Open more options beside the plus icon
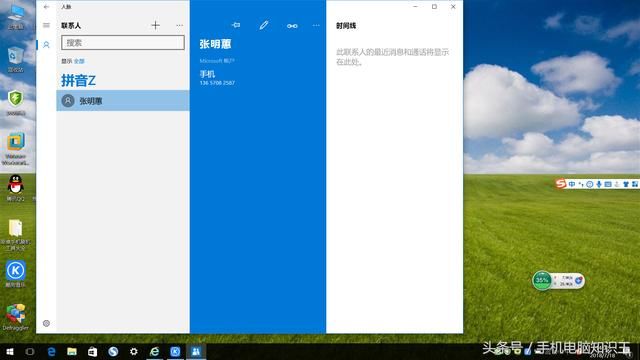640x360 pixels. tap(179, 25)
